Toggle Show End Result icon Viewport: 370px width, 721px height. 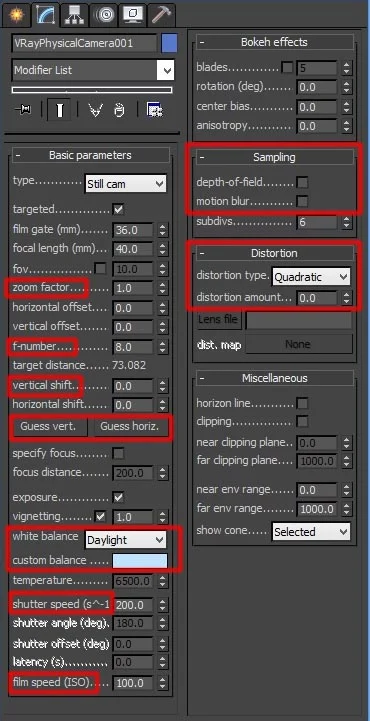[x=58, y=110]
